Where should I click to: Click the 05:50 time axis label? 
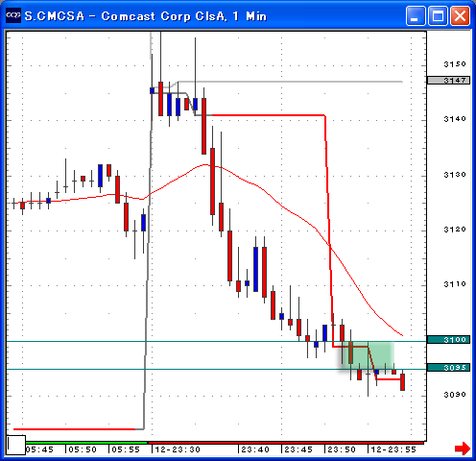[83, 449]
